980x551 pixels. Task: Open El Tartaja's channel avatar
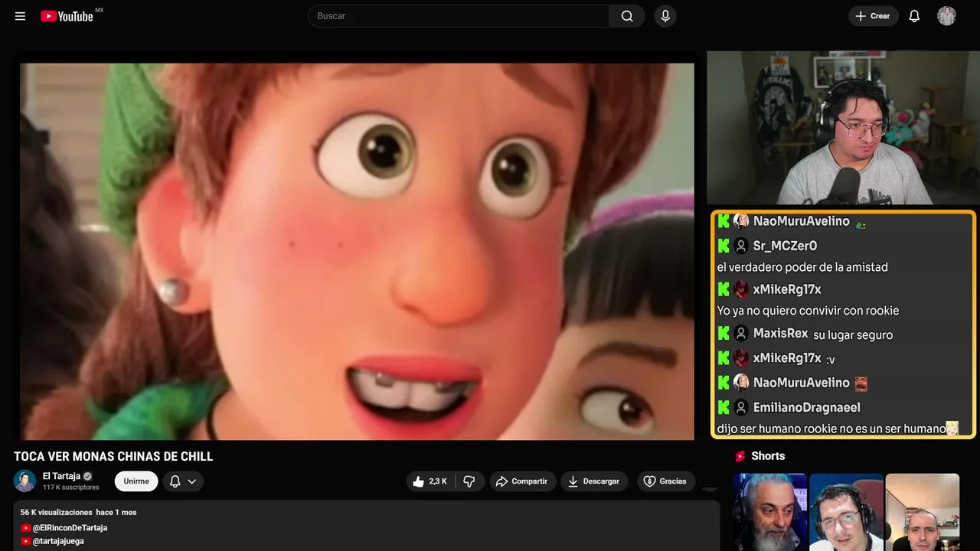click(x=25, y=481)
